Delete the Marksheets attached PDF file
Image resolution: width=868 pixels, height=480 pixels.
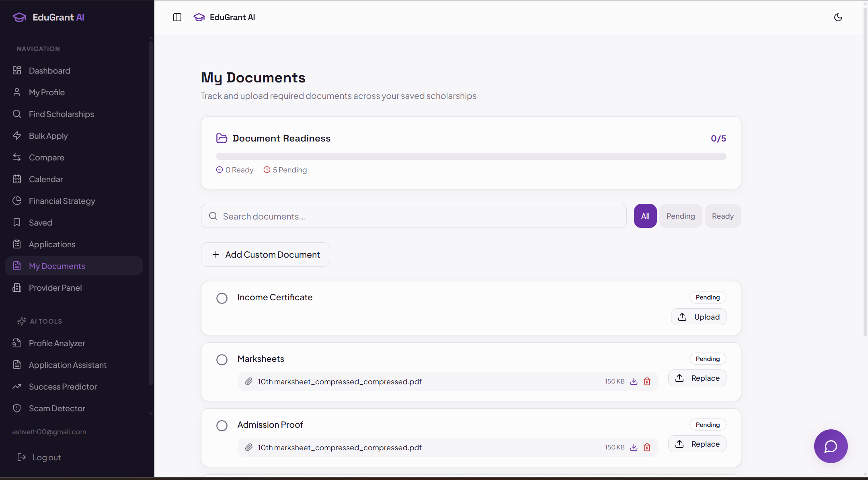point(647,382)
